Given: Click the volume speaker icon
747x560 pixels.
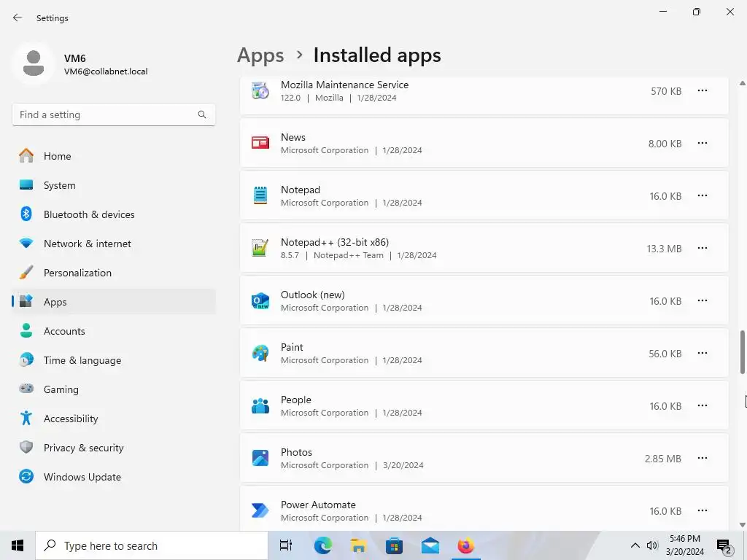Looking at the screenshot, I should [652, 545].
